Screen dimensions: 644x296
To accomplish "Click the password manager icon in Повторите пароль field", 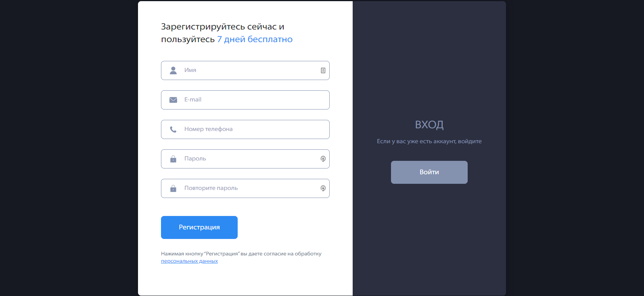I will (x=323, y=188).
